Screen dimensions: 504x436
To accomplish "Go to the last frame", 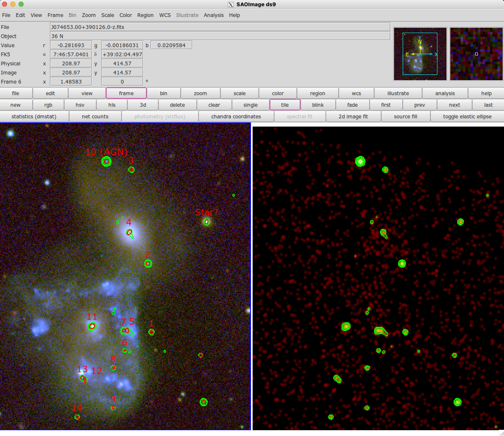I will pyautogui.click(x=488, y=105).
